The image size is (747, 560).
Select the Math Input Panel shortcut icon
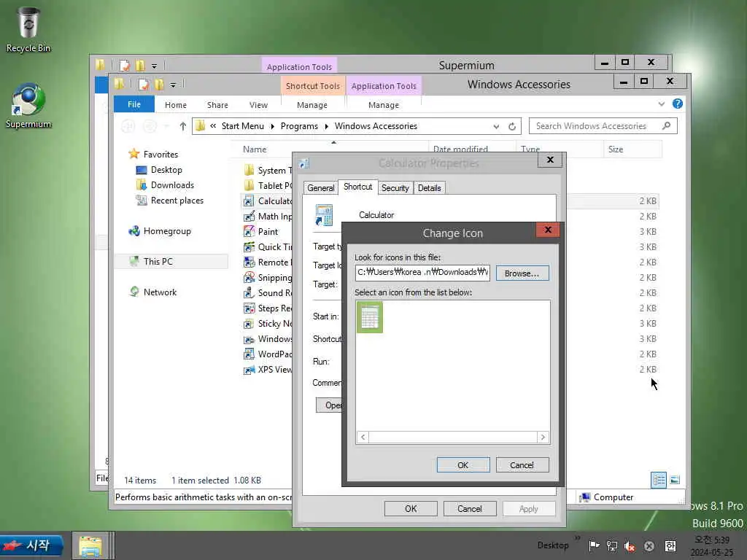pyautogui.click(x=249, y=216)
